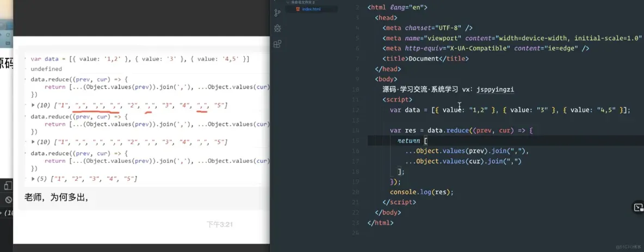Expand the cut-off console result arrow in DevTools
The height and width of the screenshot is (252, 644).
tap(1, 213)
